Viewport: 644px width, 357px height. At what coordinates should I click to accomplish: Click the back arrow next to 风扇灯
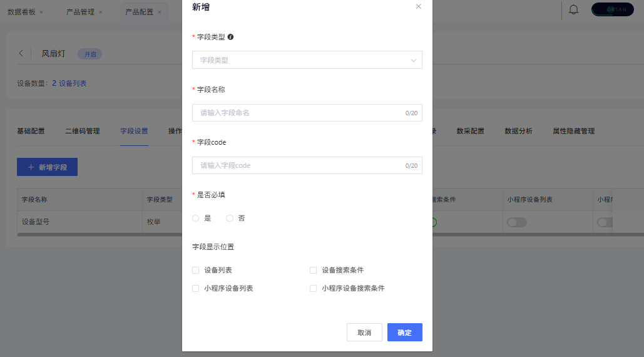coord(21,53)
